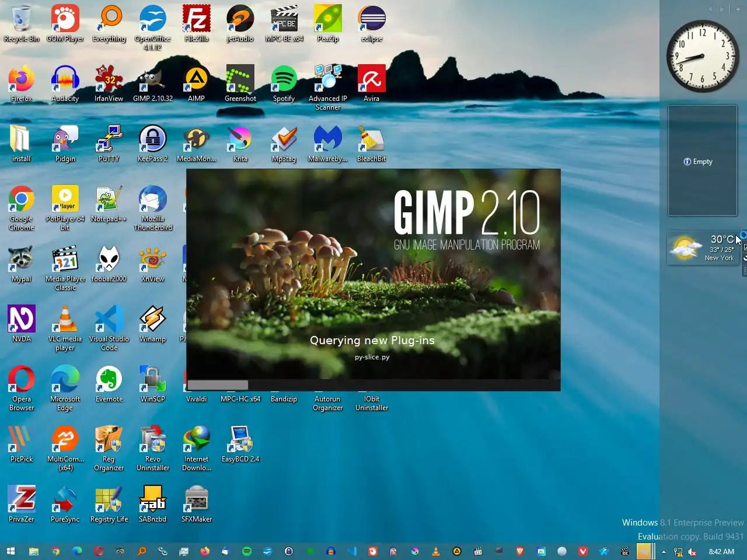This screenshot has height=560, width=747.
Task: Select the PicPick desktop shortcut
Action: click(22, 444)
